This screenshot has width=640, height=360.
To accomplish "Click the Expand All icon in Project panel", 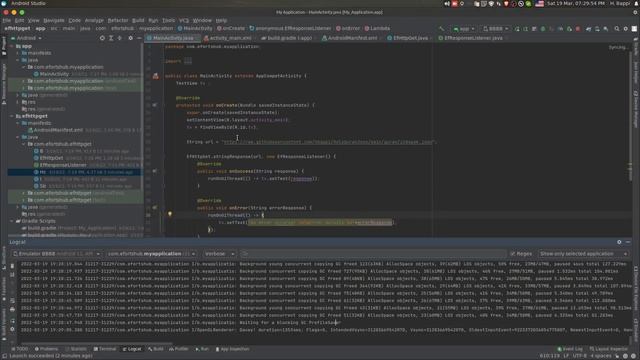I will coord(111,38).
